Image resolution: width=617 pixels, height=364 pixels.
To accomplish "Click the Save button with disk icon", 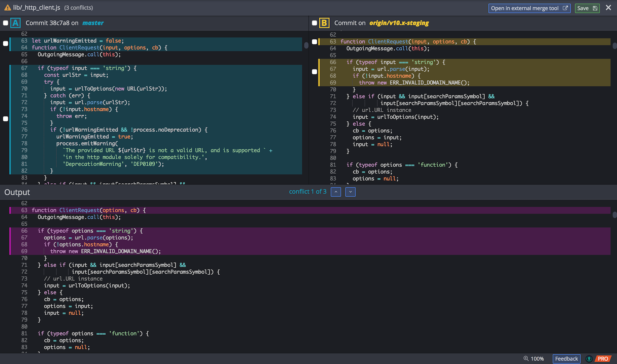I will (587, 8).
